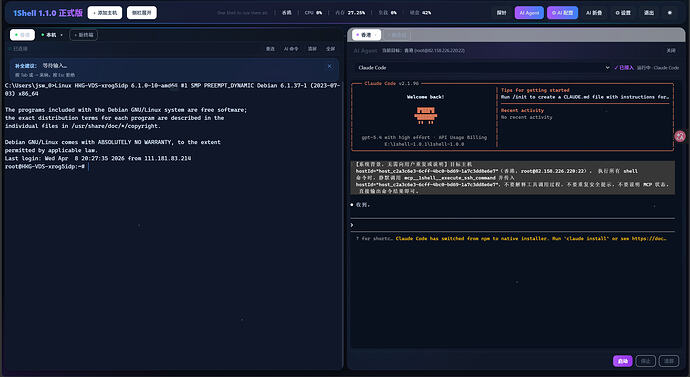Click the Tips for getting started heading

point(535,90)
